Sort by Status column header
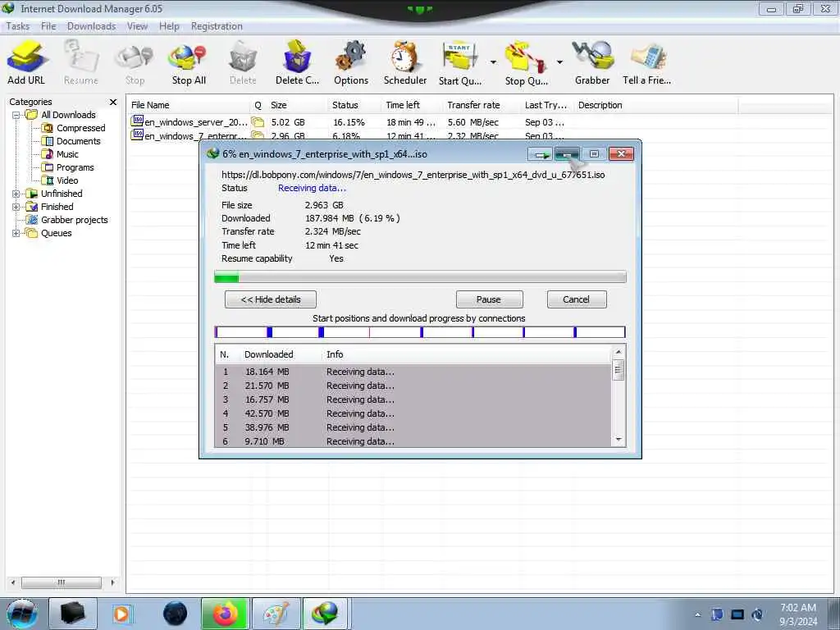 [x=354, y=105]
